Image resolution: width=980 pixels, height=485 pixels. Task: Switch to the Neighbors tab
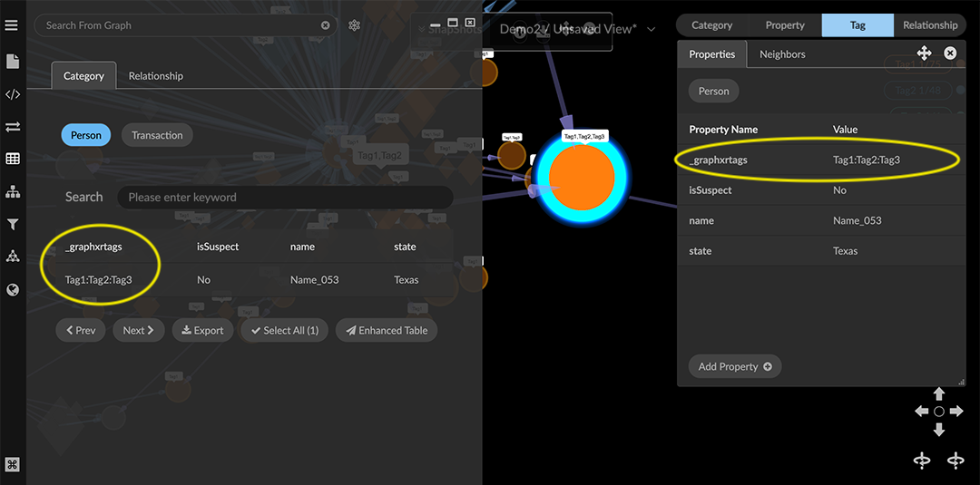click(x=782, y=54)
